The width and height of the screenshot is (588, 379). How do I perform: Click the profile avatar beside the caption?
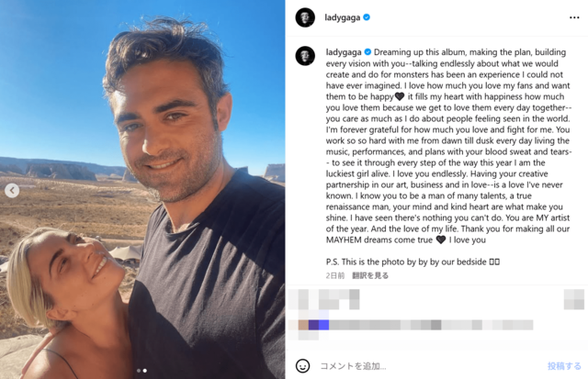pos(305,56)
